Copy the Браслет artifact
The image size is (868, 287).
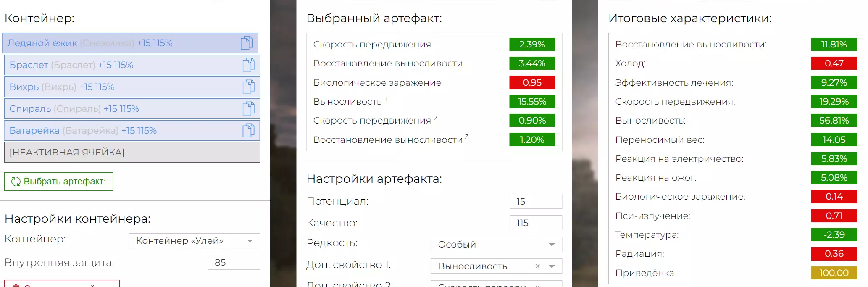coord(248,65)
